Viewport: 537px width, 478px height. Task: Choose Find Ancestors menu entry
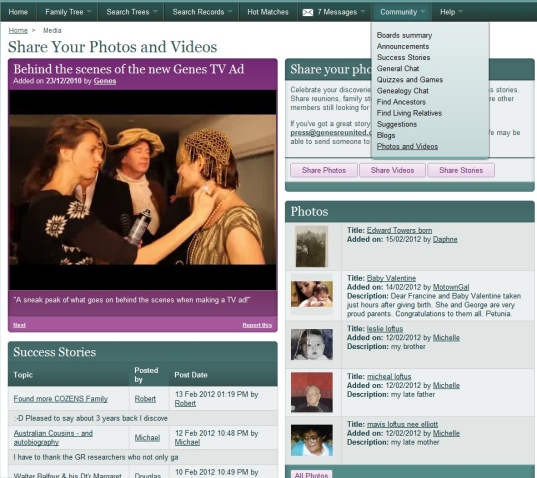[401, 102]
